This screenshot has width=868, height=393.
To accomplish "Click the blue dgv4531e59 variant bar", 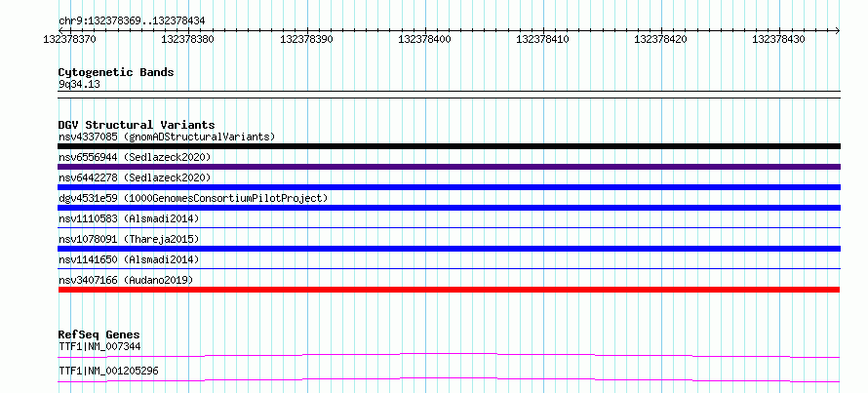I will (449, 208).
